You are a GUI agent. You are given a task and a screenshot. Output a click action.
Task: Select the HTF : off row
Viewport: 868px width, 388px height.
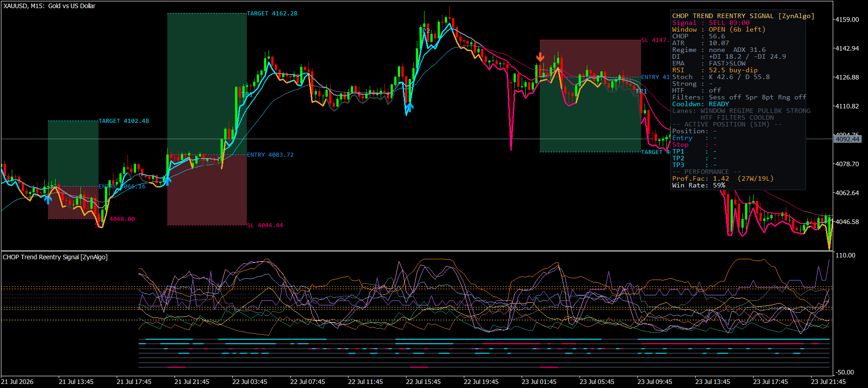click(x=696, y=90)
